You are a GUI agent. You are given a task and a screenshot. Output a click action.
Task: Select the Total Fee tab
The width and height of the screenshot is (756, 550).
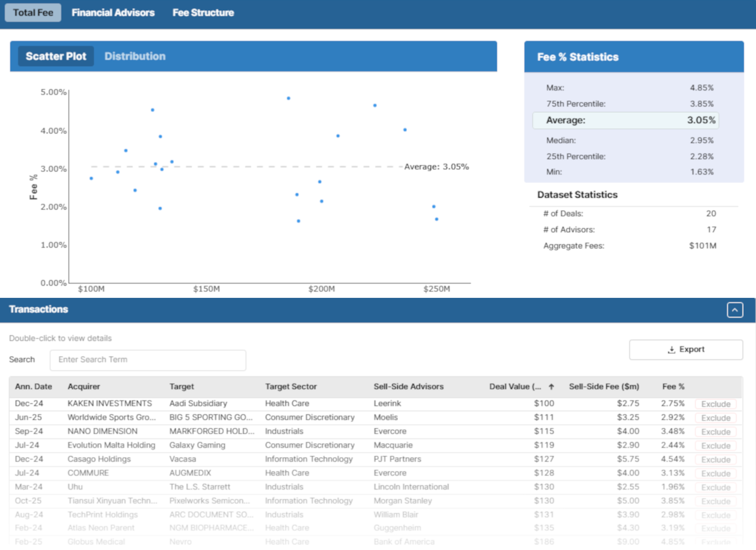pyautogui.click(x=33, y=13)
